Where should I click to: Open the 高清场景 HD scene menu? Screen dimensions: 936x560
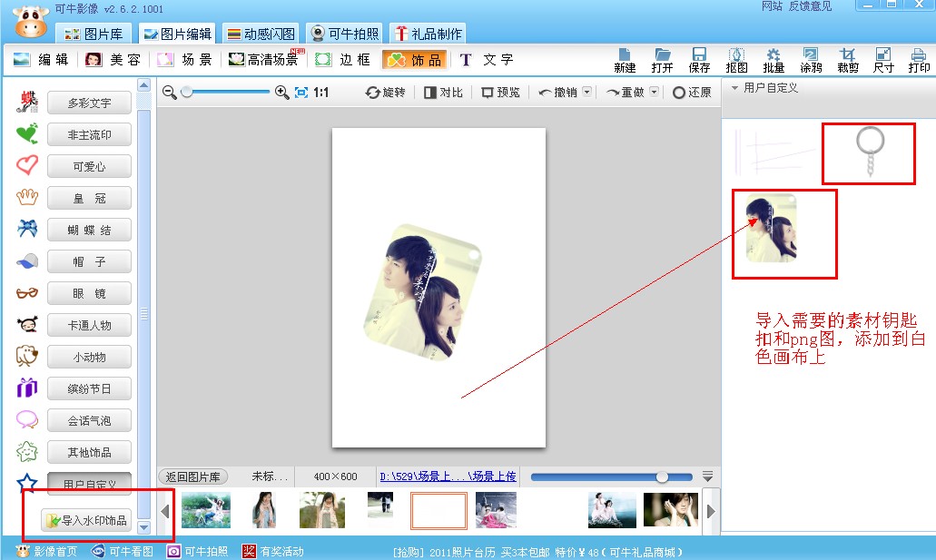point(266,60)
